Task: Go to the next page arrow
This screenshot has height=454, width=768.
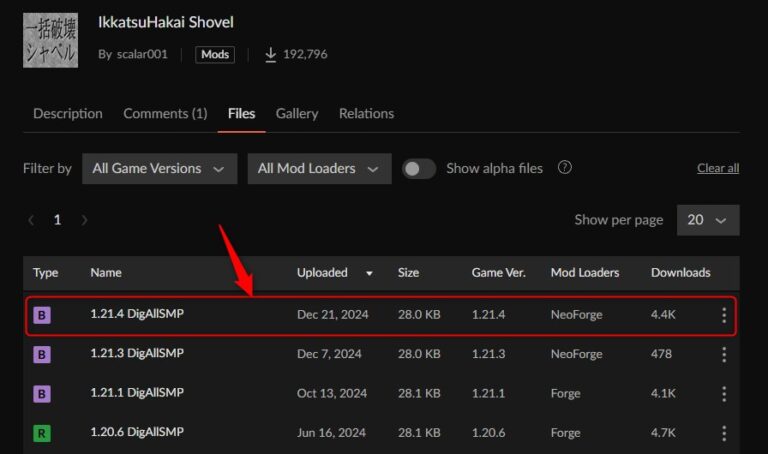Action: [x=84, y=220]
